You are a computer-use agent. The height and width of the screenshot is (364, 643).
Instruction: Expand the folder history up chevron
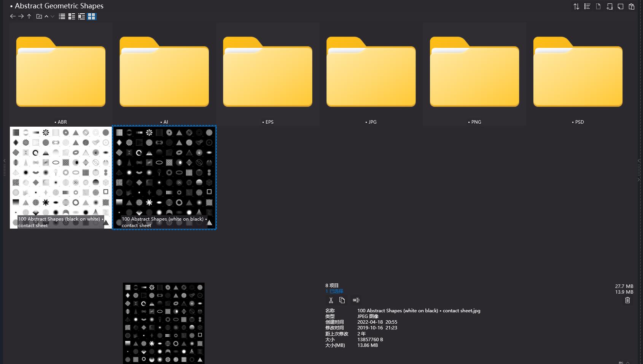pyautogui.click(x=46, y=16)
